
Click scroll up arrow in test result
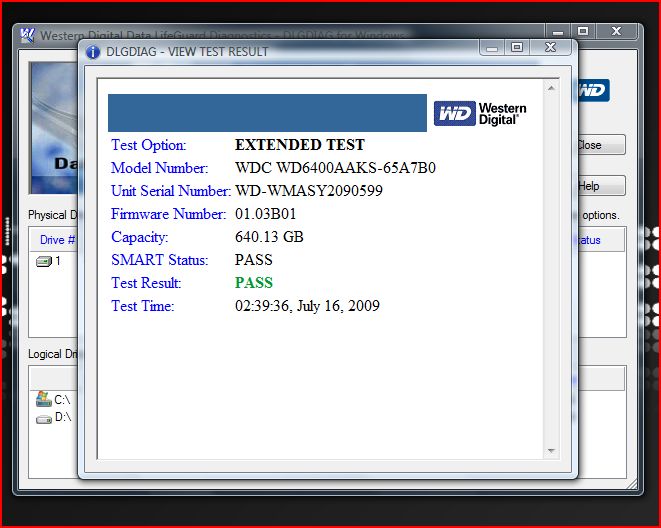click(551, 88)
